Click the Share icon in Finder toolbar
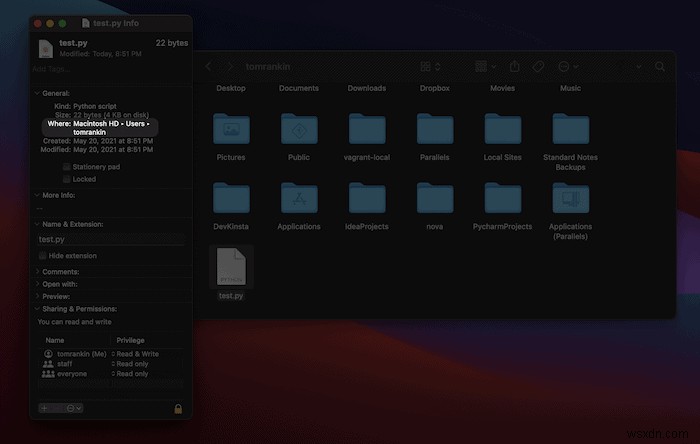Screen dimensions: 700x444 pyautogui.click(x=514, y=66)
